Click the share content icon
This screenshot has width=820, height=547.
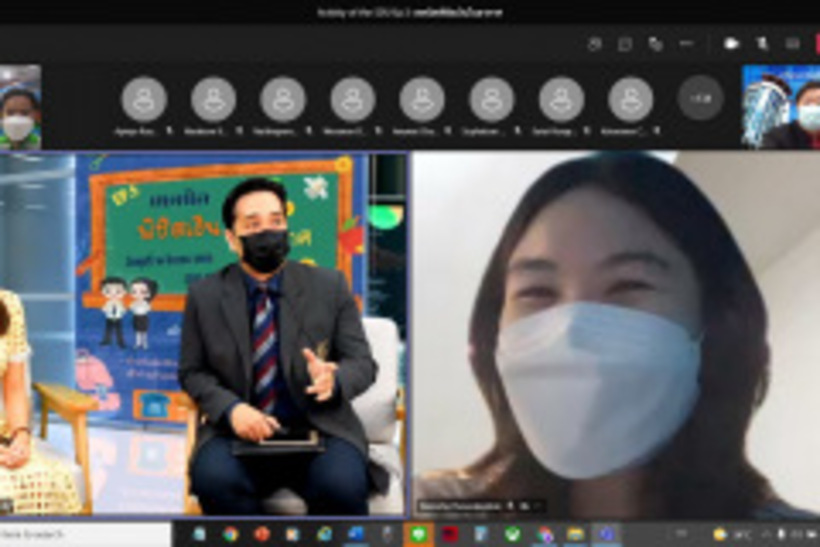click(792, 44)
